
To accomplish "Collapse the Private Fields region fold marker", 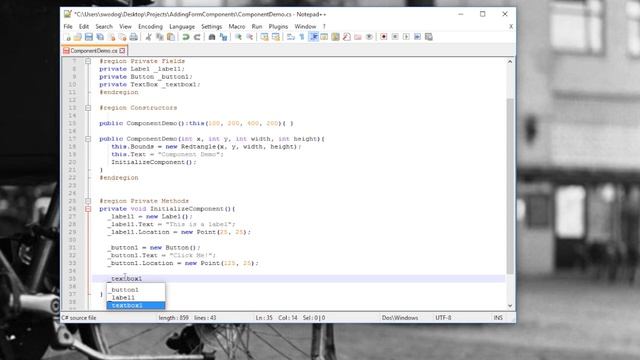I will pos(88,61).
